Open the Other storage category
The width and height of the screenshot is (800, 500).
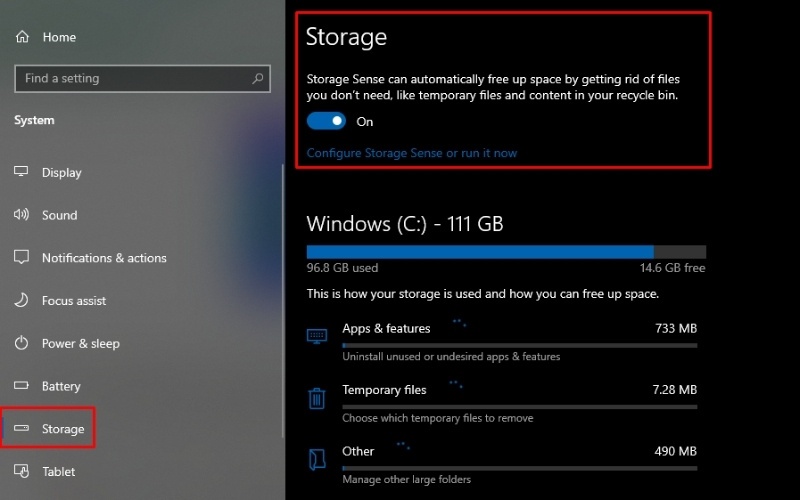click(x=358, y=451)
